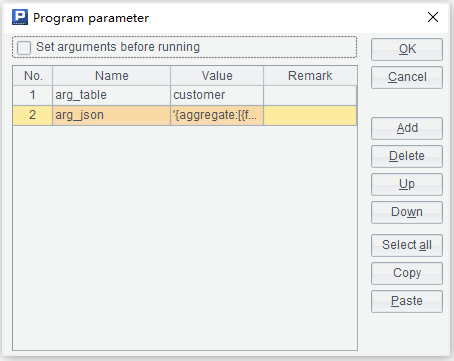Select the arg_table name cell
The height and width of the screenshot is (361, 454).
[x=111, y=95]
